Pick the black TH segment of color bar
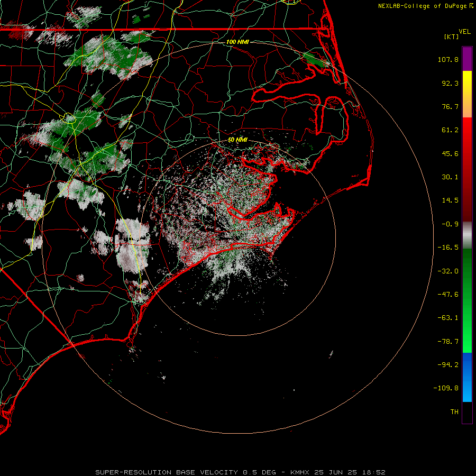Screen dimensions: 476x476 [467, 413]
